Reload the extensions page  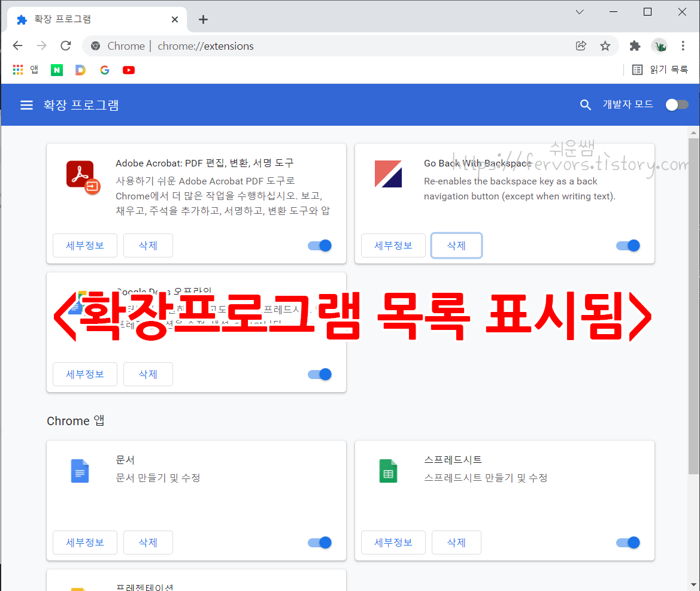(x=66, y=46)
